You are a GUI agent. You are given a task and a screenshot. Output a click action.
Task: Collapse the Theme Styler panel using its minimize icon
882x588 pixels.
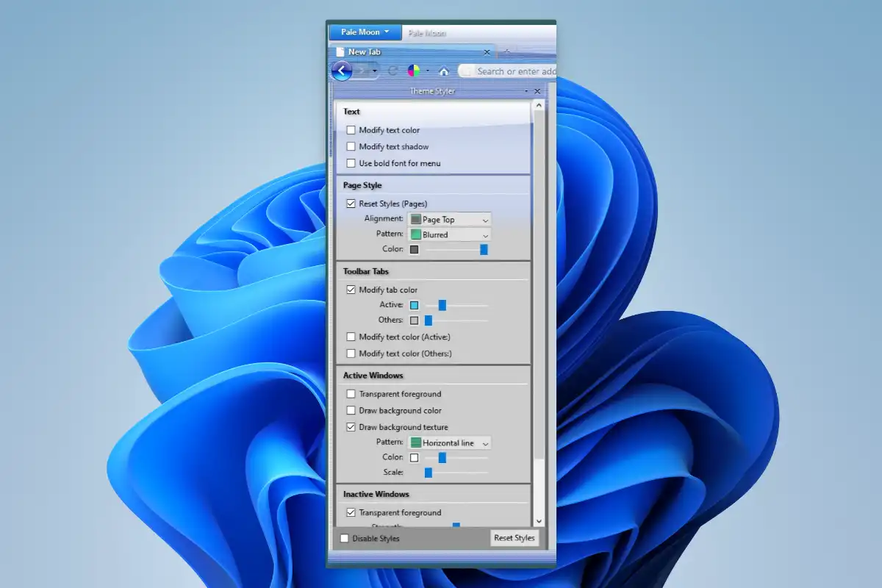(526, 91)
